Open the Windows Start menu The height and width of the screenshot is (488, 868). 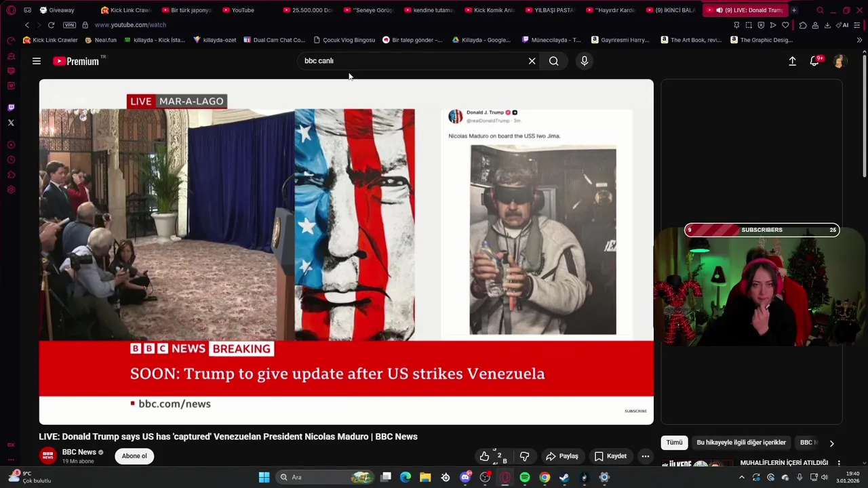tap(264, 477)
